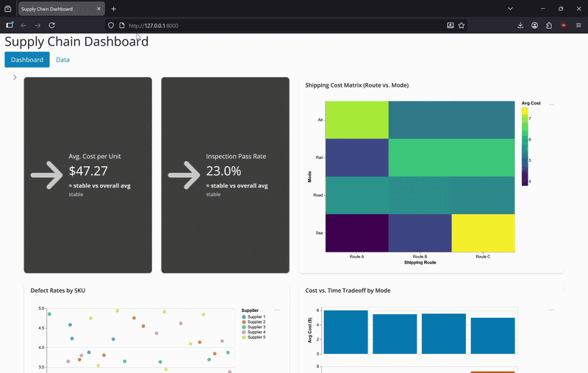Image resolution: width=588 pixels, height=373 pixels.
Task: Bookmark this page with the star icon
Action: point(462,25)
